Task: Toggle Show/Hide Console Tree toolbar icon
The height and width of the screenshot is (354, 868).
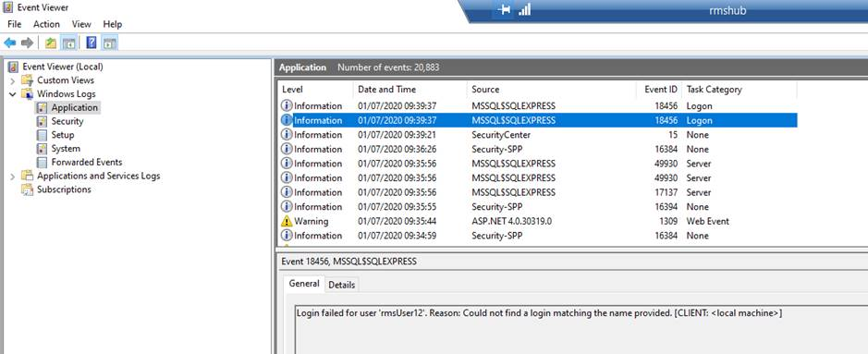Action: (69, 43)
